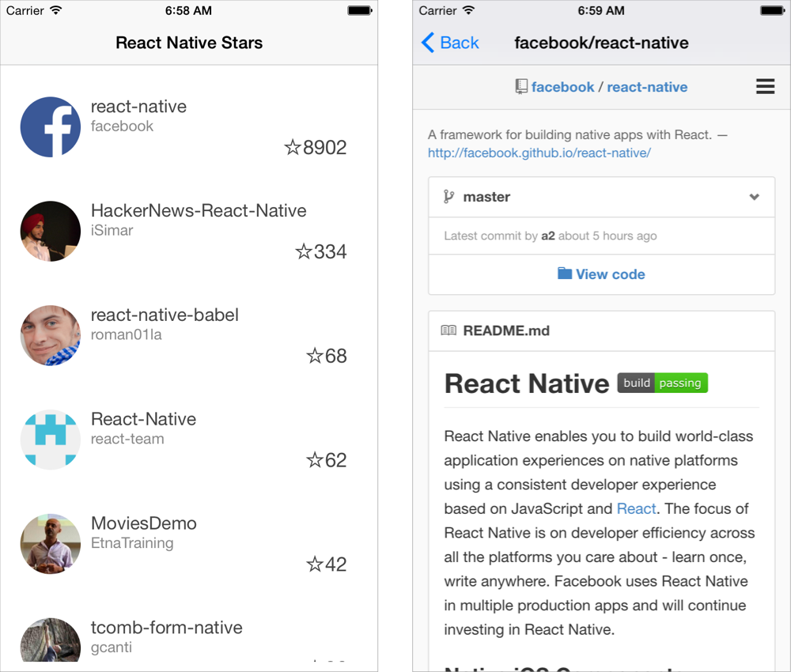The image size is (791, 672).
Task: Go Back to the stars list
Action: [450, 43]
